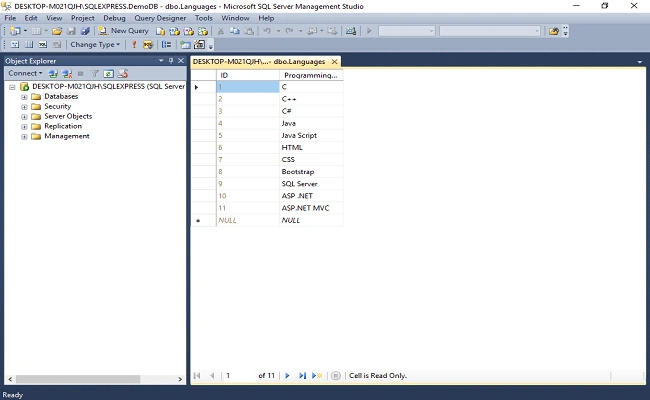
Task: Click the New Query button
Action: point(123,31)
